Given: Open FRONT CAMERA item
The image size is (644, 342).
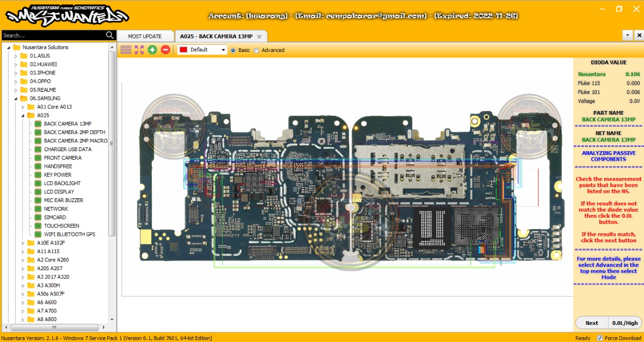Looking at the screenshot, I should coord(62,158).
